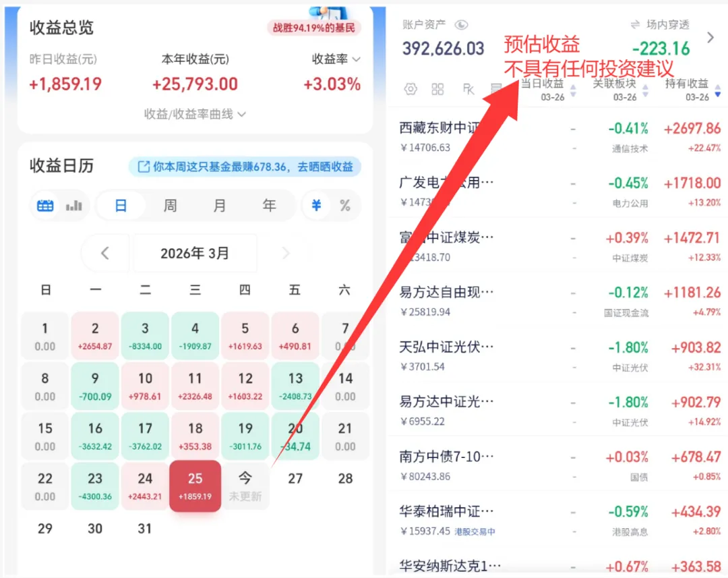
Task: Switch to the 年 calendar tab
Action: point(268,206)
